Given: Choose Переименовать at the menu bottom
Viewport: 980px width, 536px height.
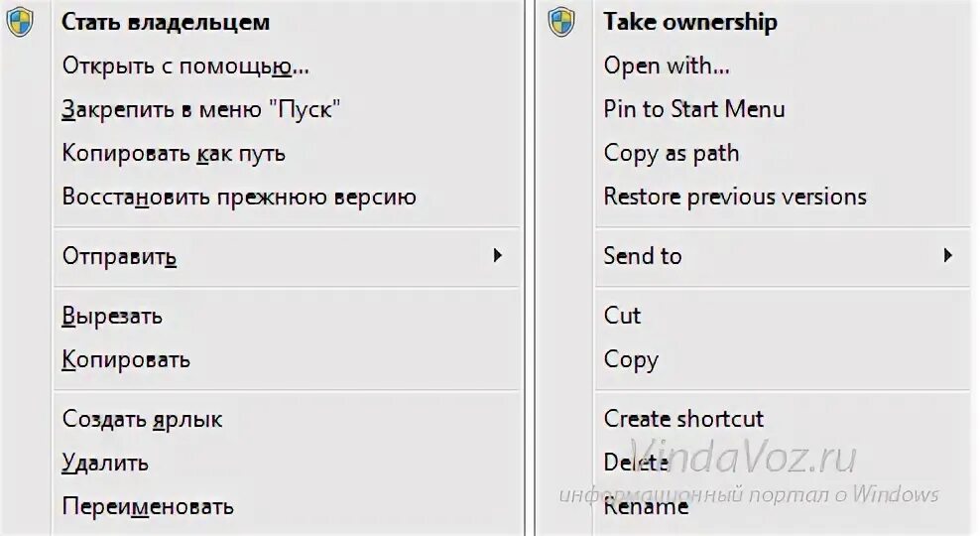Looking at the screenshot, I should [x=148, y=506].
